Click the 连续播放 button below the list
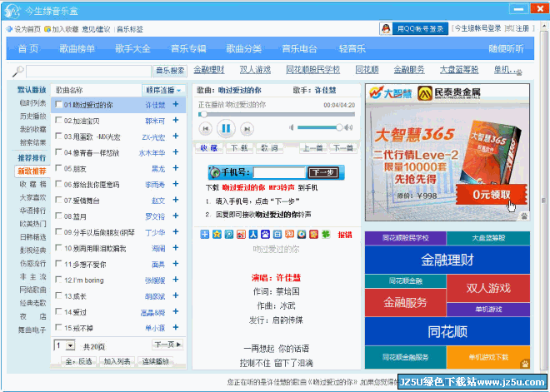This screenshot has width=550, height=392. coord(155,361)
